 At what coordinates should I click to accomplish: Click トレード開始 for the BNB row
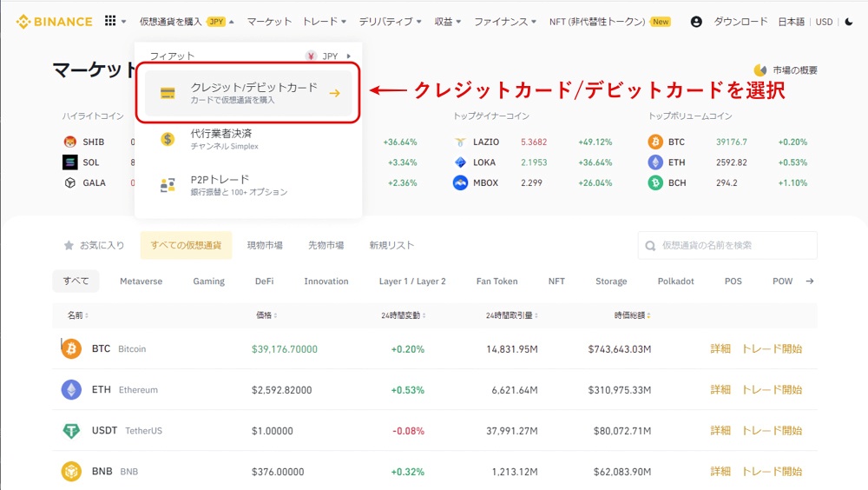[x=772, y=472]
